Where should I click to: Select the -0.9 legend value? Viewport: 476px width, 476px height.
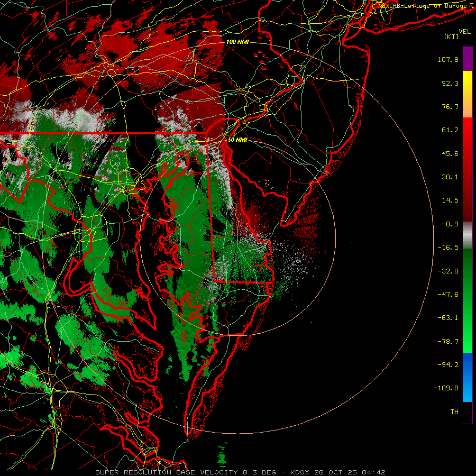450,224
